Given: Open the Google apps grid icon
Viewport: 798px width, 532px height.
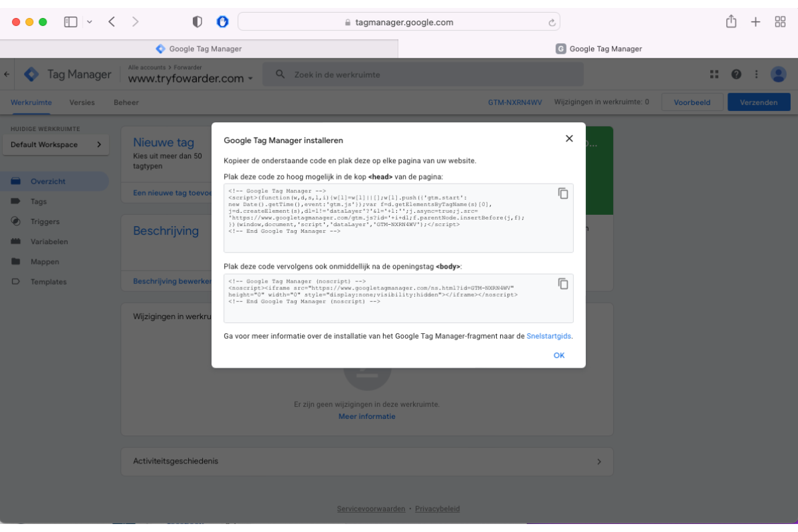Looking at the screenshot, I should point(714,74).
